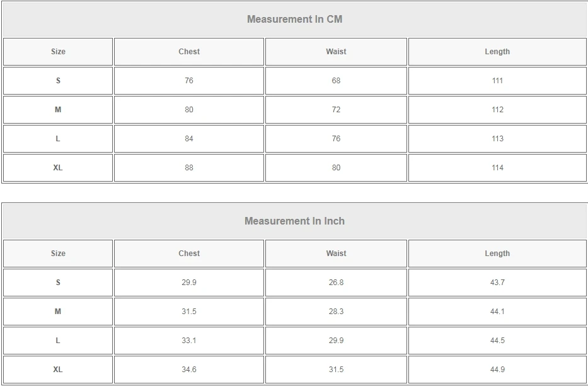The image size is (588, 386).
Task: Click the Measurement In CM table title
Action: click(x=294, y=19)
